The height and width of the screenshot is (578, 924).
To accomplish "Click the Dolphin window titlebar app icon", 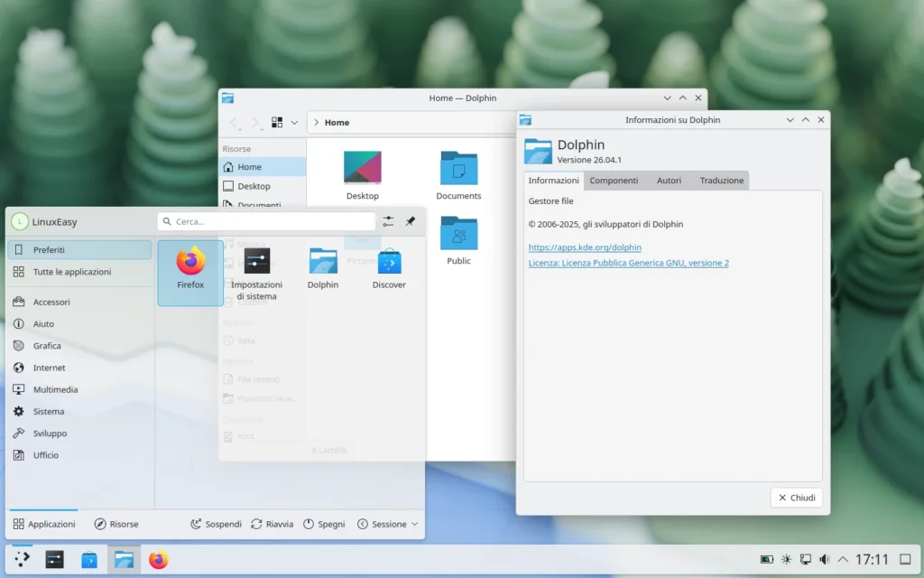I will pos(228,98).
